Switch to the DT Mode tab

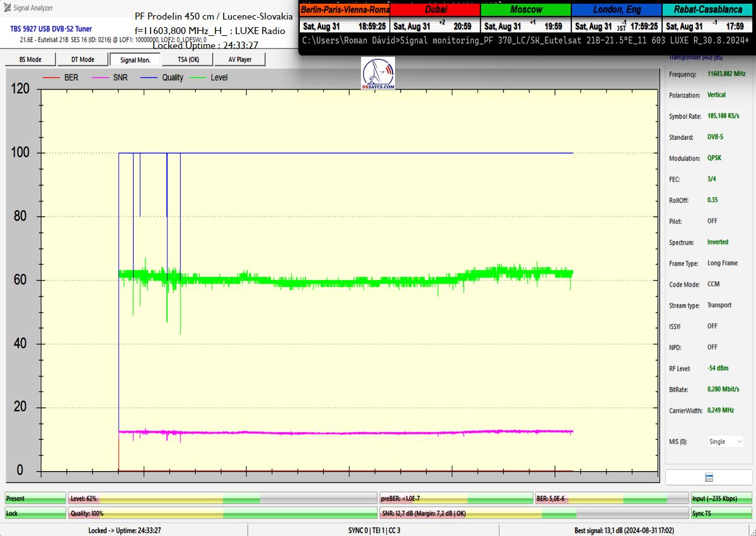pos(82,59)
